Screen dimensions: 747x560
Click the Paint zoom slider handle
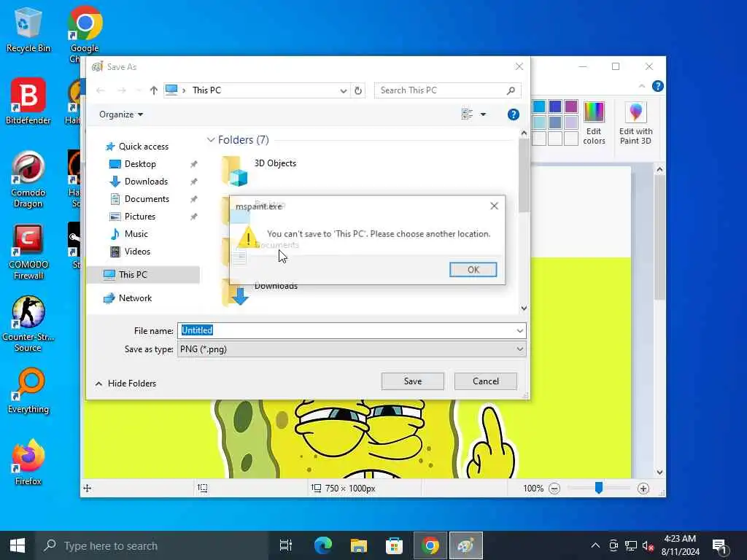[x=599, y=488]
